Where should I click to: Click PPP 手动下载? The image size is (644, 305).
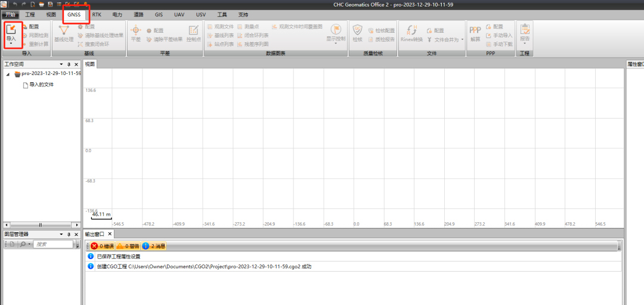point(499,44)
